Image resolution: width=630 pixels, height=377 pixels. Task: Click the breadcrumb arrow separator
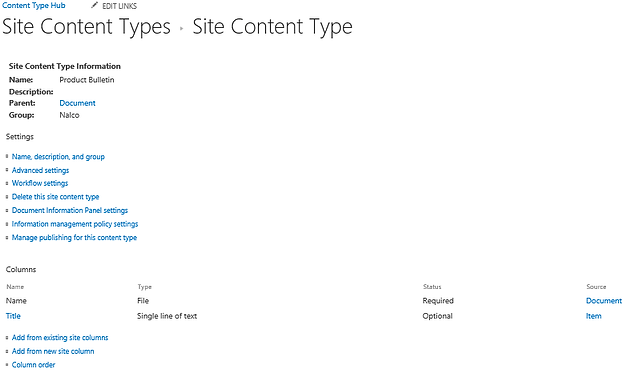coord(182,29)
